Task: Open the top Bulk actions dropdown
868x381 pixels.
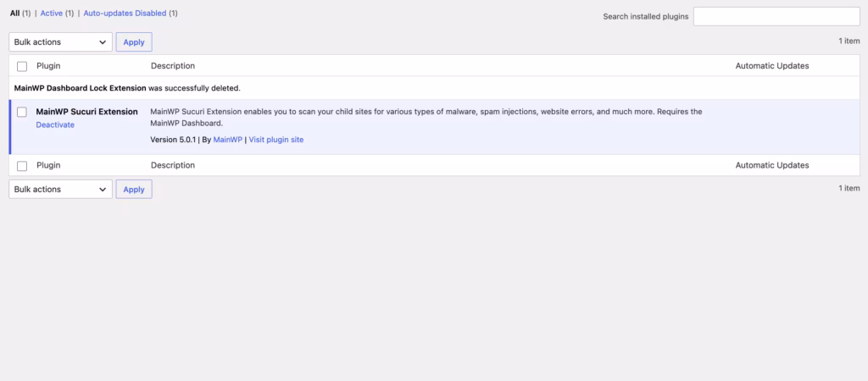Action: click(60, 42)
